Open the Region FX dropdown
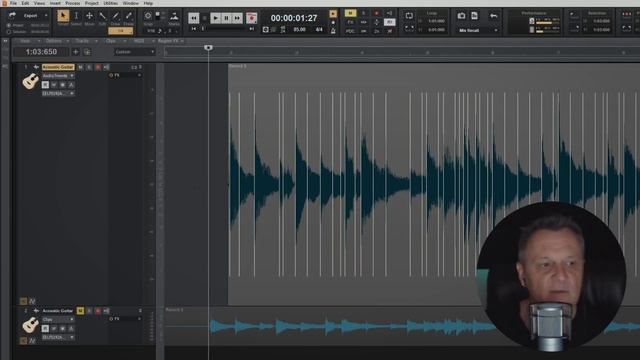 (170, 41)
